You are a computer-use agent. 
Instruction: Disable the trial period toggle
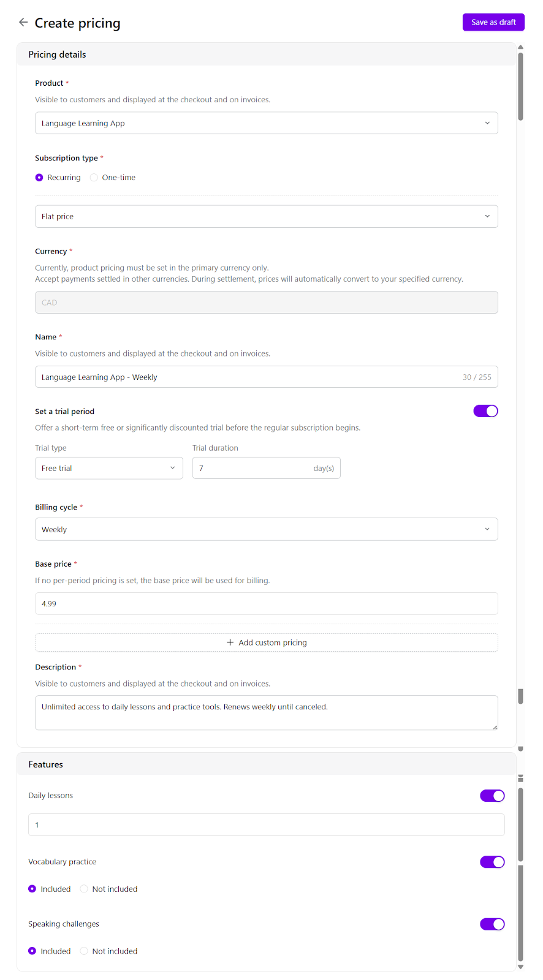(485, 411)
